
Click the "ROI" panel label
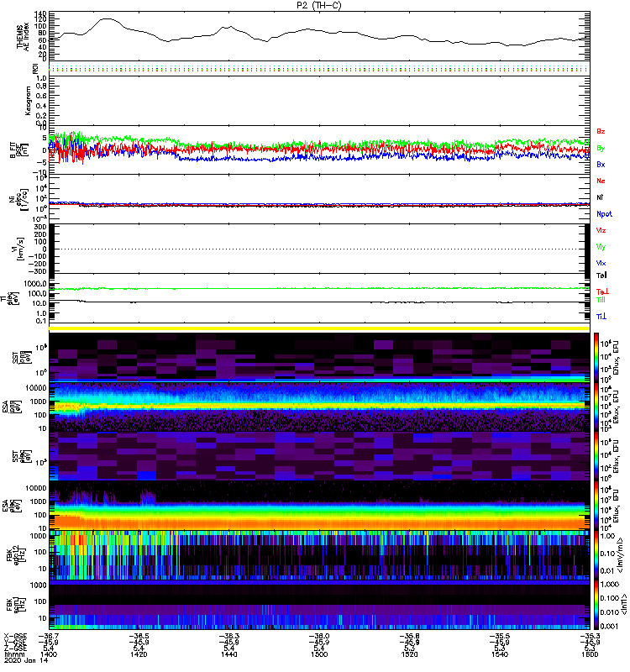pyautogui.click(x=35, y=68)
